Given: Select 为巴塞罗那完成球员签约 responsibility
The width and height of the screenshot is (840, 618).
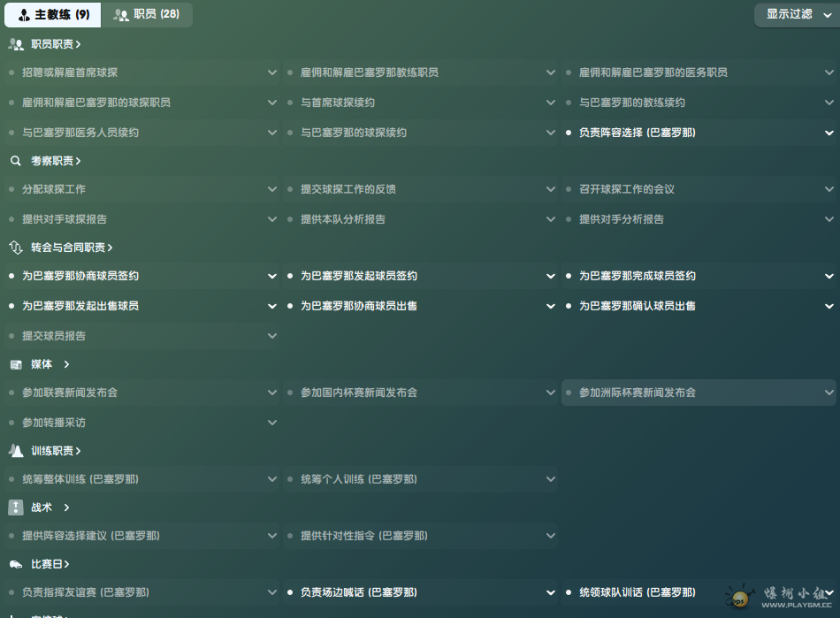Looking at the screenshot, I should tap(699, 276).
